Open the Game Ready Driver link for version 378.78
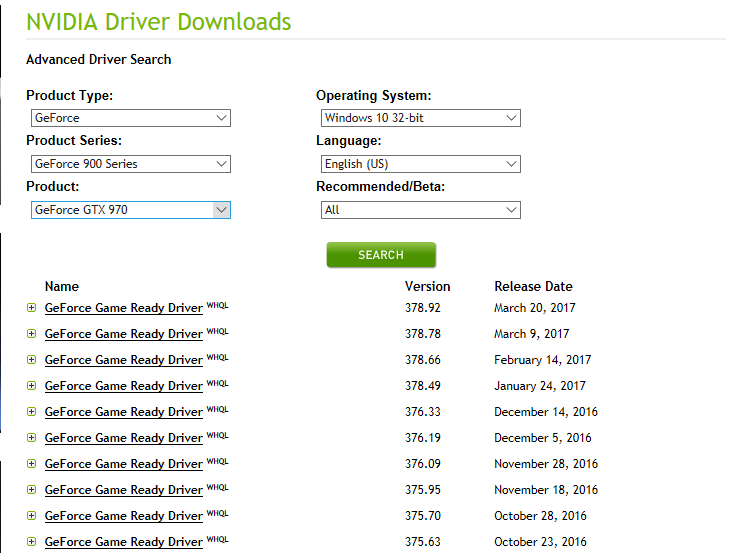Image resolution: width=738 pixels, height=553 pixels. point(124,334)
